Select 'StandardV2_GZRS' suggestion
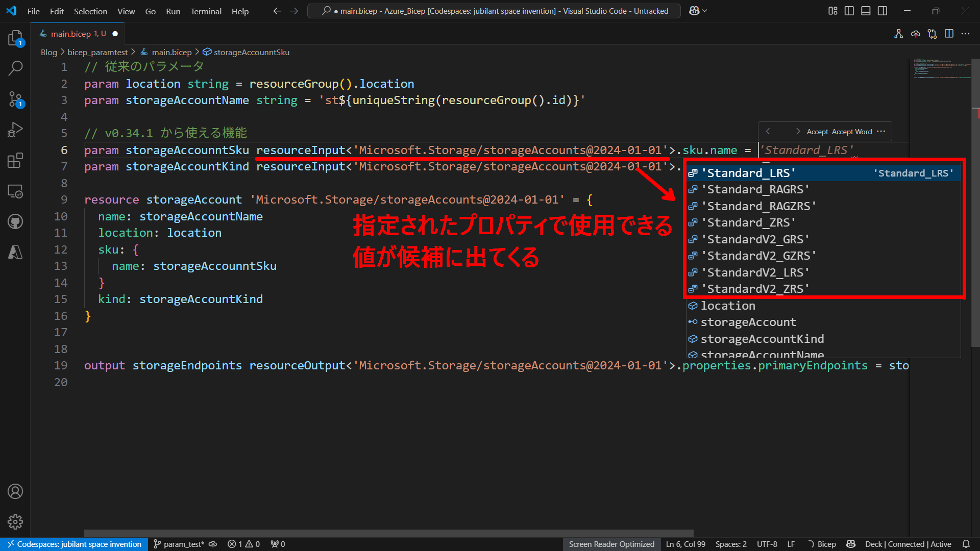Image resolution: width=980 pixels, height=551 pixels. coord(823,256)
